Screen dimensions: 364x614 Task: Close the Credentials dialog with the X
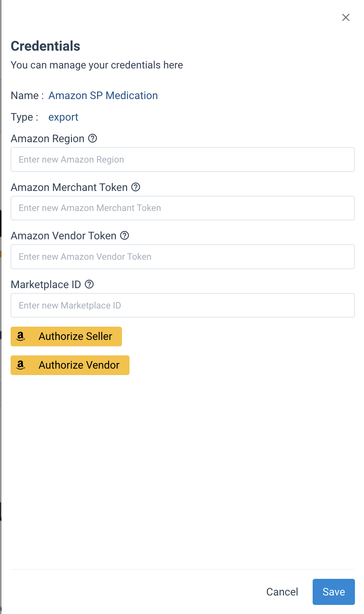coord(345,17)
